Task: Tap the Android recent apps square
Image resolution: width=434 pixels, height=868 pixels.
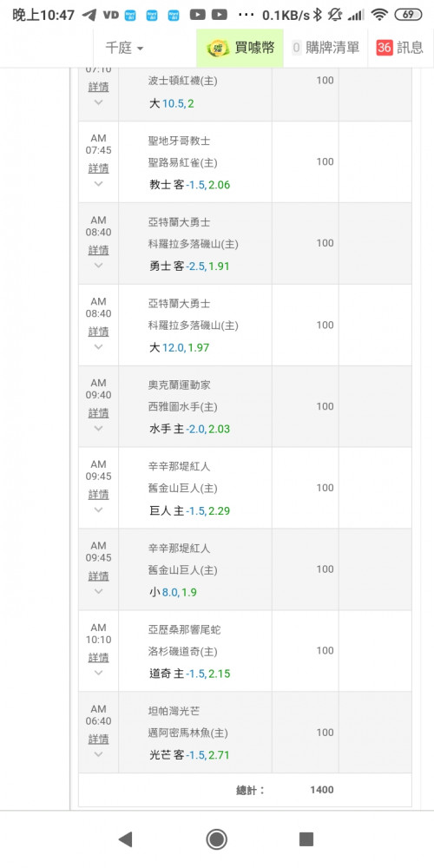Action: (x=306, y=839)
